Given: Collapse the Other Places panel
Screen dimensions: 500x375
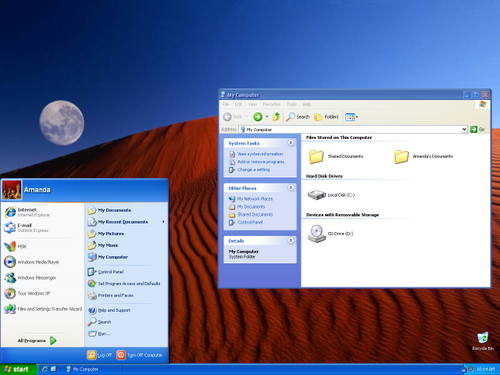Looking at the screenshot, I should 291,188.
